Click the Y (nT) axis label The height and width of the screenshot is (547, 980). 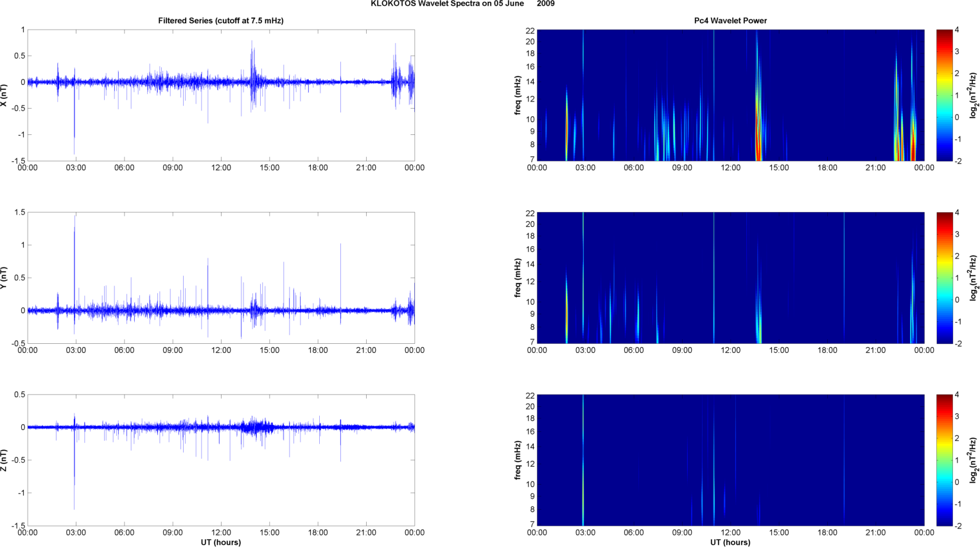[x=4, y=278]
